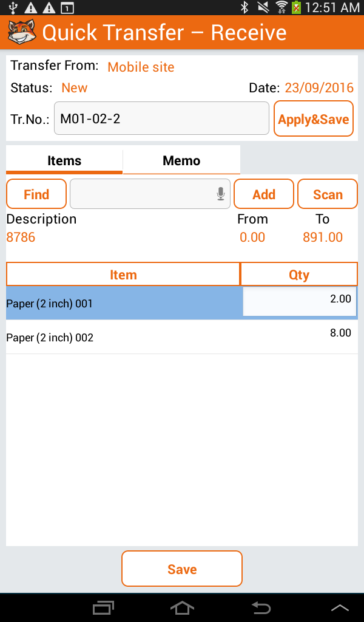This screenshot has width=364, height=622.
Task: Select the Paper (2 inch) 002 row
Action: pos(121,337)
